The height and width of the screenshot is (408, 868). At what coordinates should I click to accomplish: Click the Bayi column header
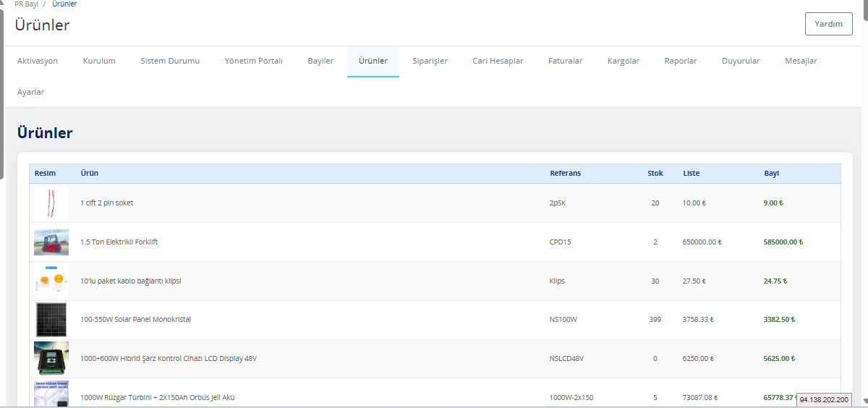click(772, 174)
